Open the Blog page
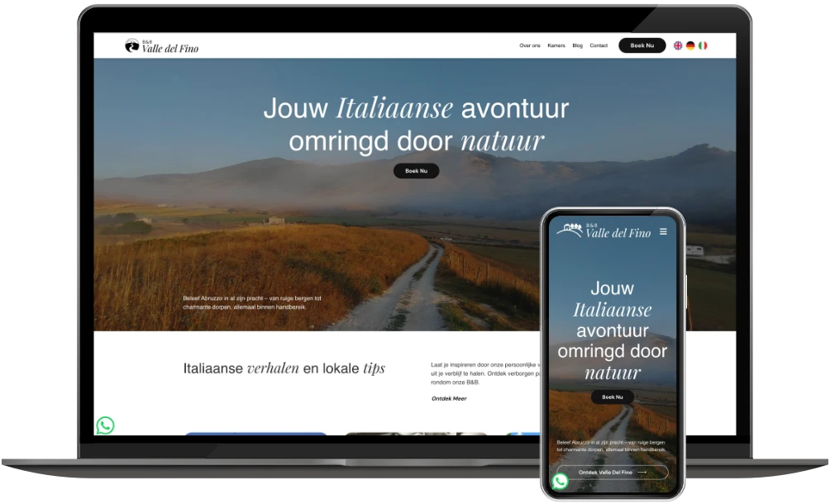This screenshot has height=504, width=830. pos(578,45)
